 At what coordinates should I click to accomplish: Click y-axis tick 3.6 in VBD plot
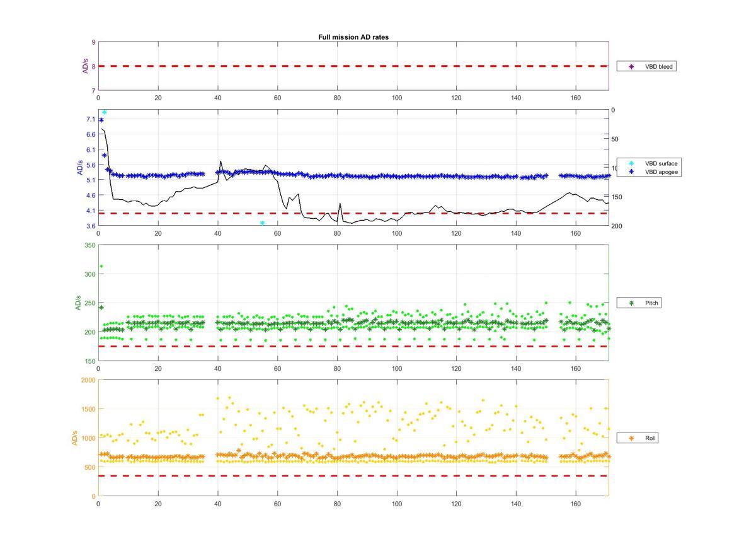pos(91,226)
